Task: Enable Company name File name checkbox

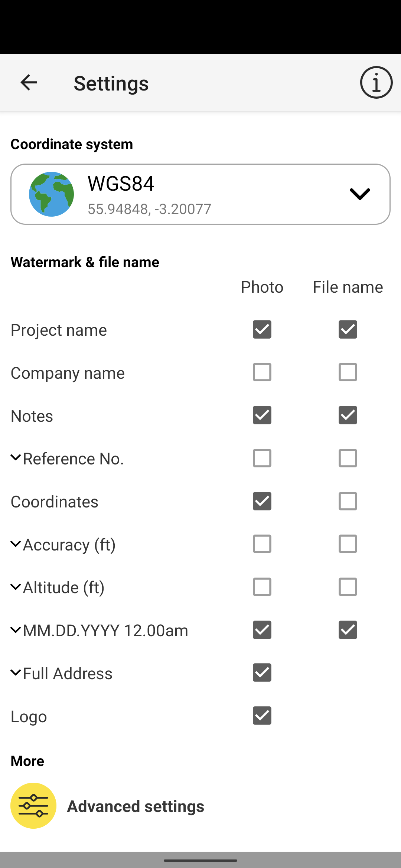Action: point(348,372)
